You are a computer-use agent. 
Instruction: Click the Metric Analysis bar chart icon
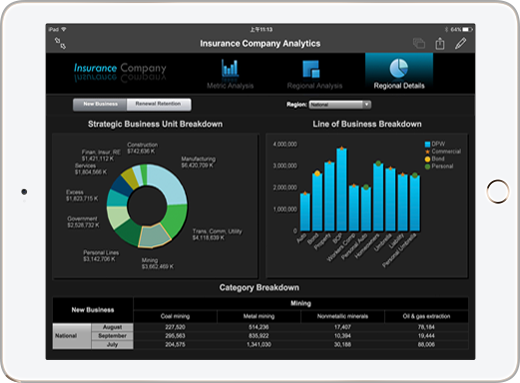230,68
